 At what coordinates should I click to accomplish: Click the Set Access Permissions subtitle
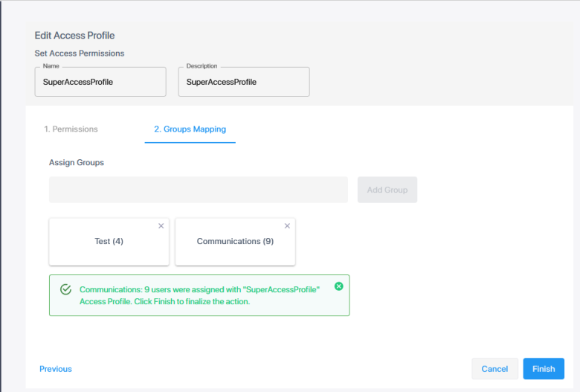(80, 54)
